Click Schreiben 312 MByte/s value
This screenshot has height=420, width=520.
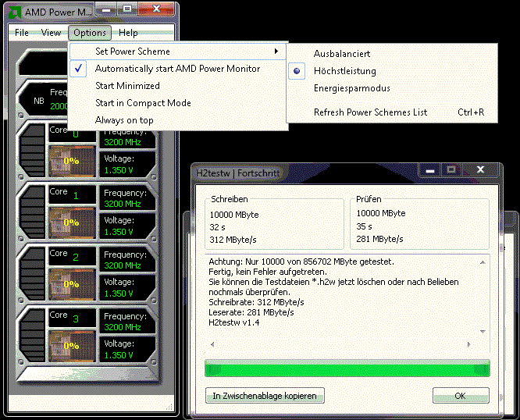coord(233,240)
